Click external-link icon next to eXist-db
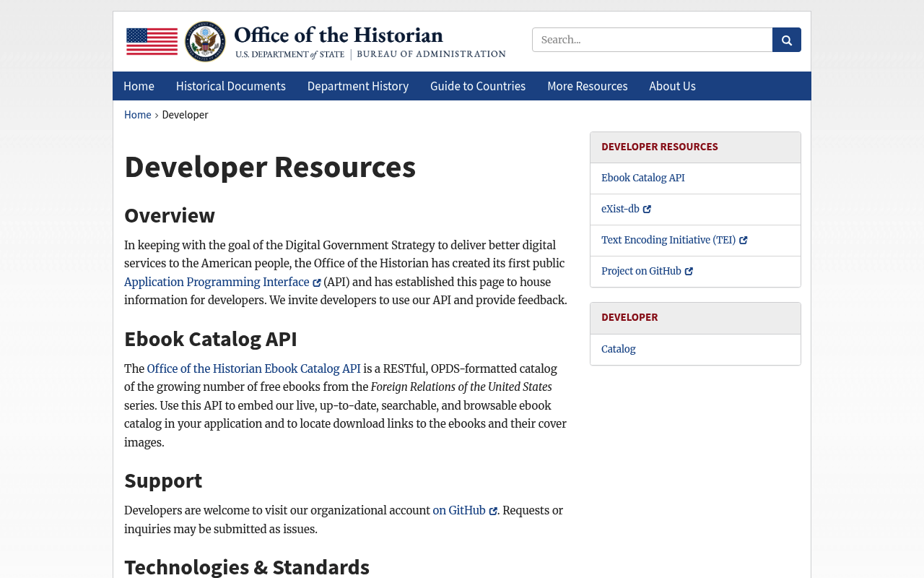The width and height of the screenshot is (924, 578). (648, 210)
